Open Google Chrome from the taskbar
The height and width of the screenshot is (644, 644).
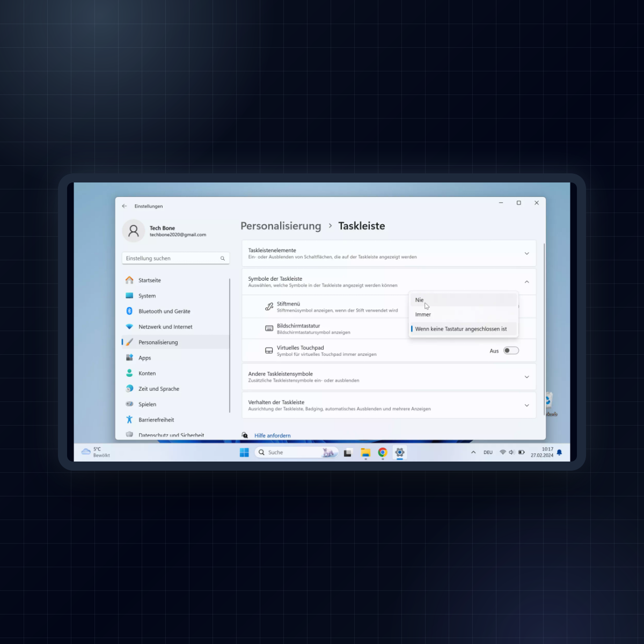(383, 452)
